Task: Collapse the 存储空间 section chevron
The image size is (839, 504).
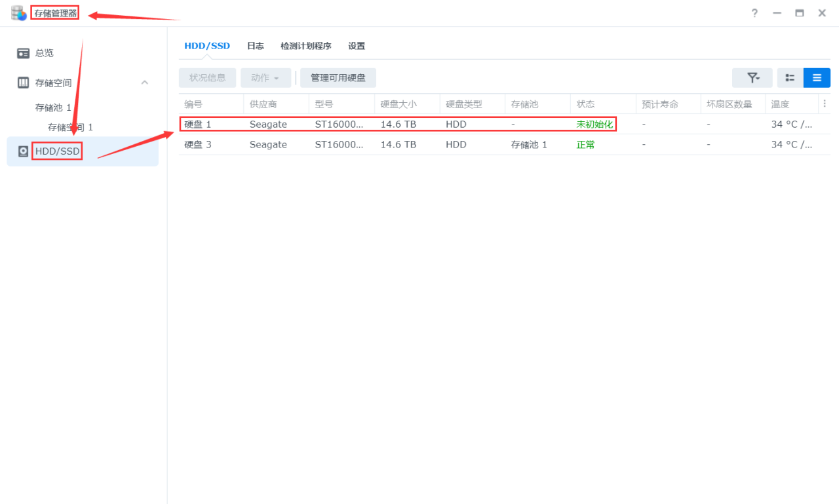Action: pyautogui.click(x=145, y=83)
